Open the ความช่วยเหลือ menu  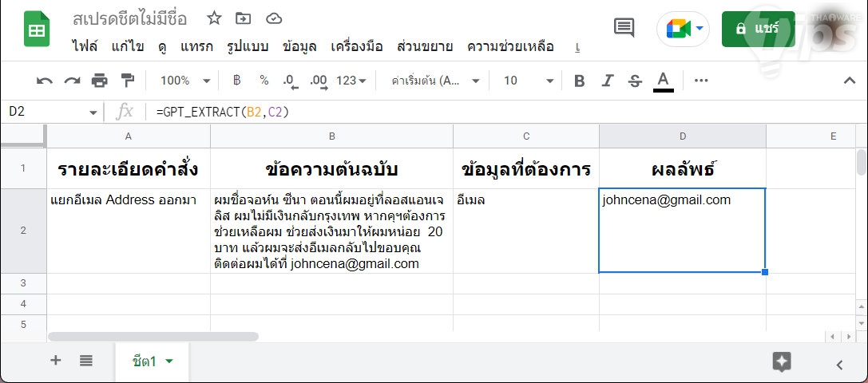(x=510, y=46)
